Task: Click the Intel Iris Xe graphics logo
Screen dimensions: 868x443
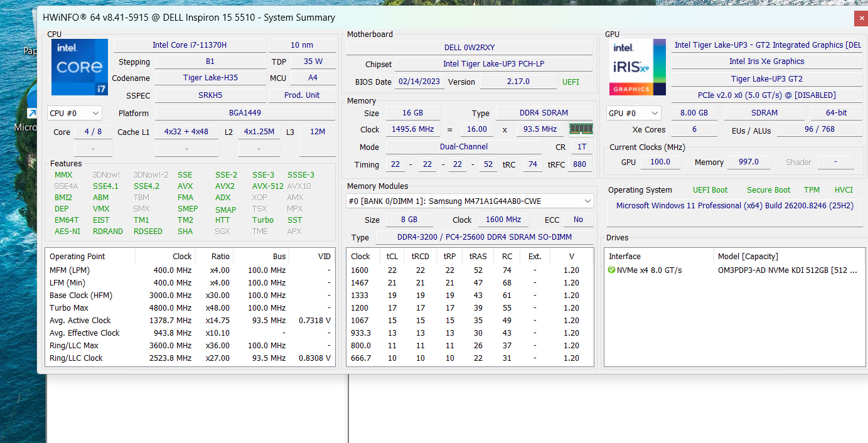Action: pyautogui.click(x=637, y=67)
